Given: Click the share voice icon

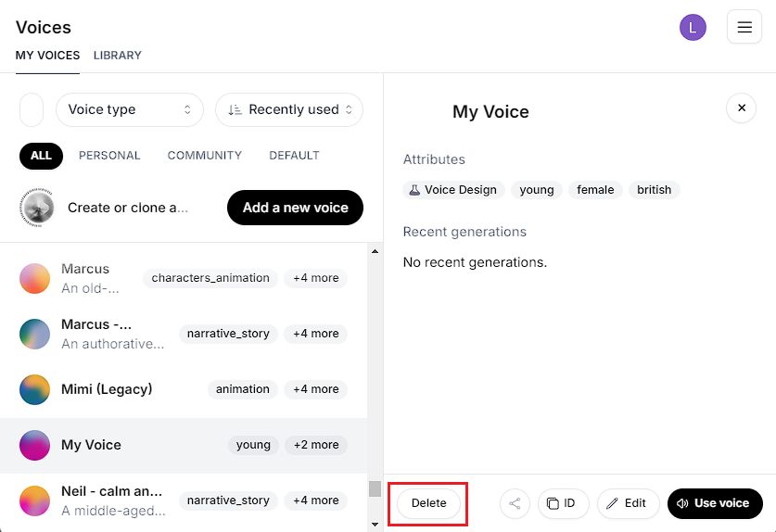Looking at the screenshot, I should click(x=515, y=503).
